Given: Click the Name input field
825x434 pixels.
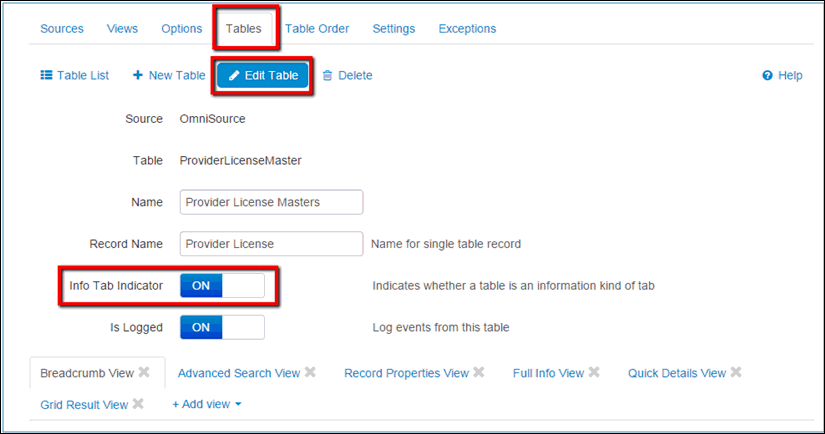Looking at the screenshot, I should click(x=271, y=202).
